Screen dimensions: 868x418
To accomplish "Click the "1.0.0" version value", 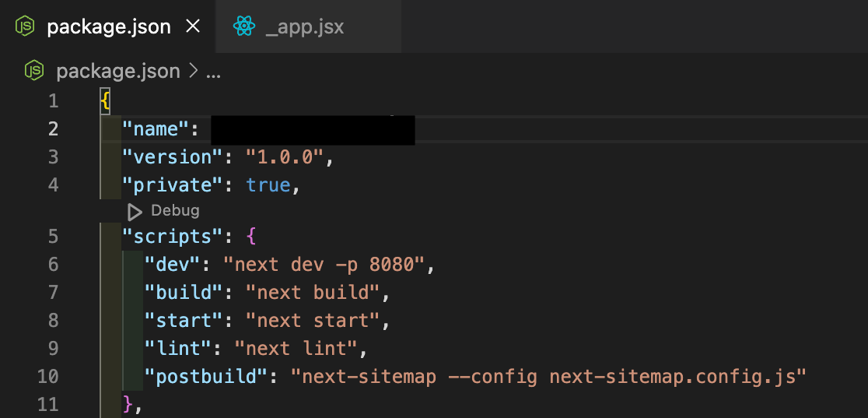I will 285,157.
